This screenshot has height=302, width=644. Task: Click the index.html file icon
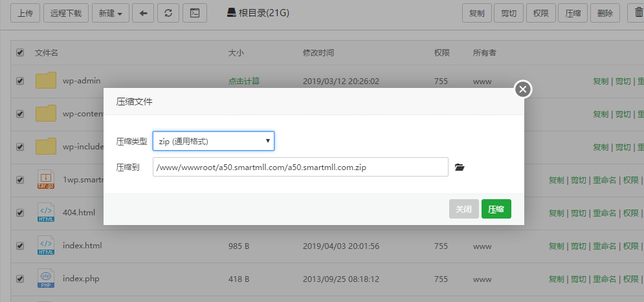[46, 246]
